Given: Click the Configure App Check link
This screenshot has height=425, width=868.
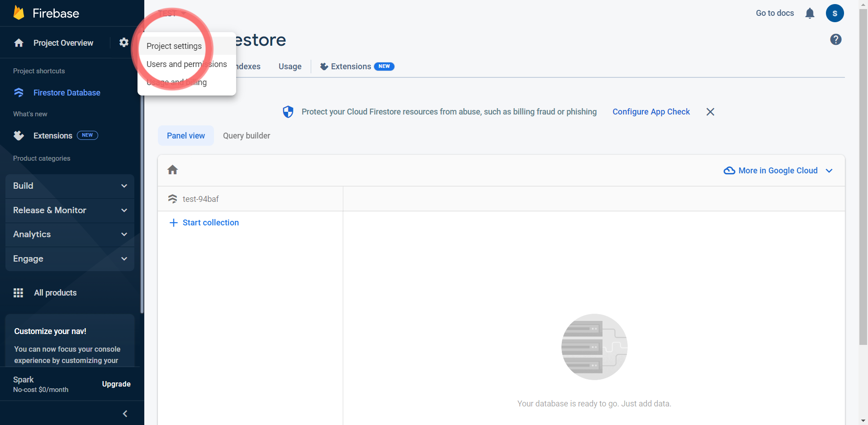Looking at the screenshot, I should [651, 112].
